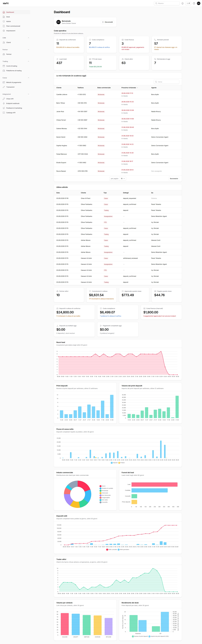This screenshot has height=644, width=202.
Task: Click the Depositi da confermare card icon
Action: pyautogui.click(x=57, y=40)
